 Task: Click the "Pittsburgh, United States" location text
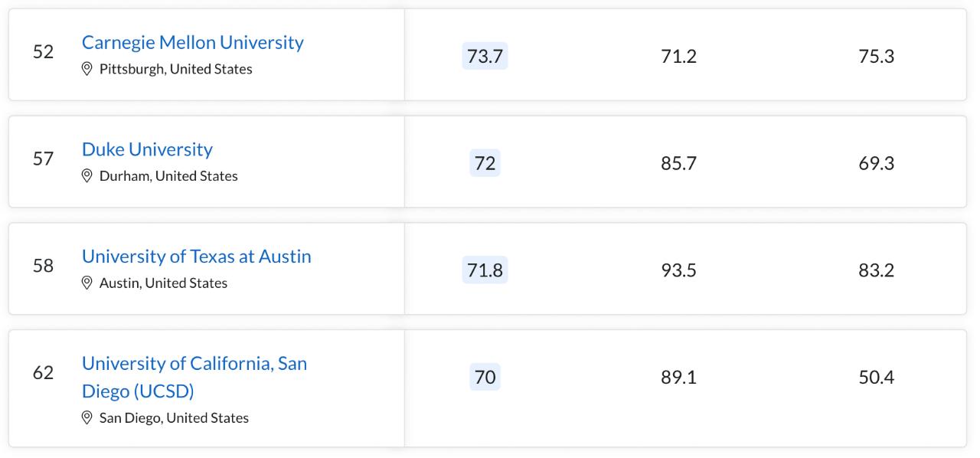(176, 69)
